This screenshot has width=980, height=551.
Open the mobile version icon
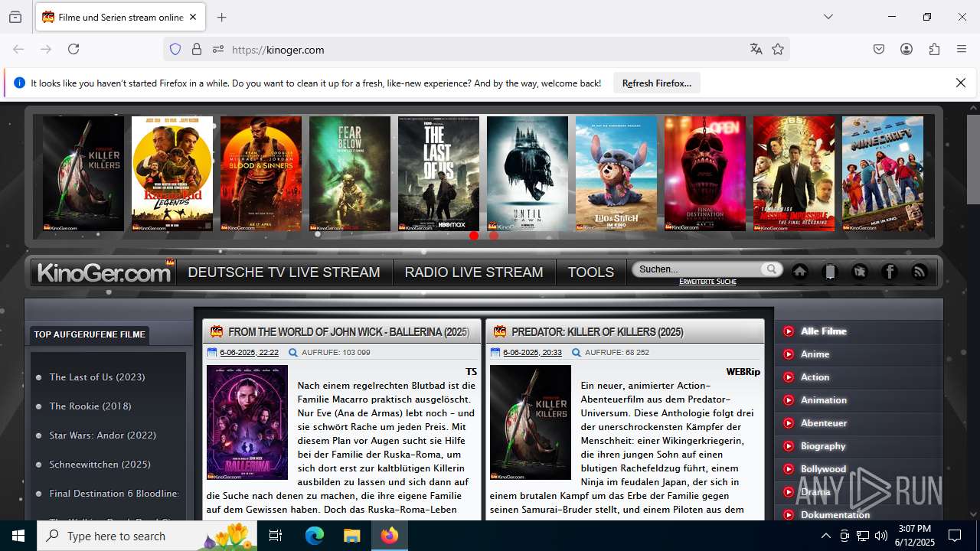point(830,272)
